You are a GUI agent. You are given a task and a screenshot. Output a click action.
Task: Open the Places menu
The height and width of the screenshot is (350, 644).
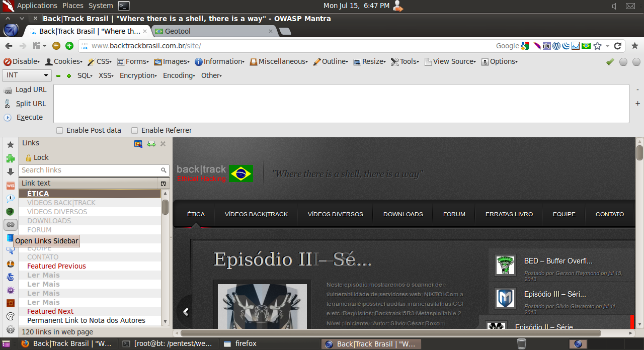73,6
